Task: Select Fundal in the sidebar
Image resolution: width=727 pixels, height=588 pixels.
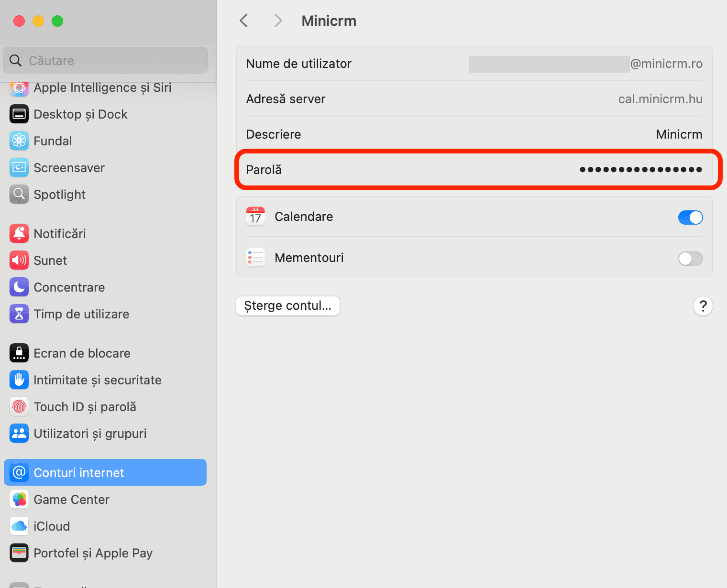Action: coord(105,141)
